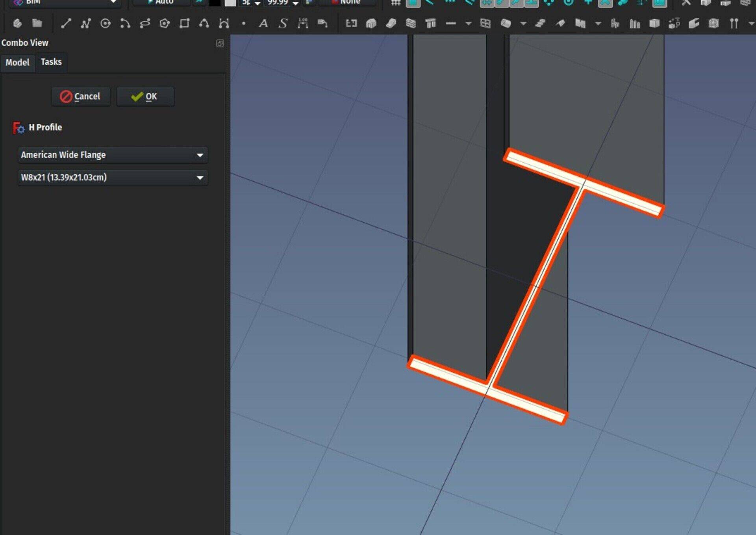
Task: Select the Rectangle drawing tool
Action: pyautogui.click(x=184, y=24)
